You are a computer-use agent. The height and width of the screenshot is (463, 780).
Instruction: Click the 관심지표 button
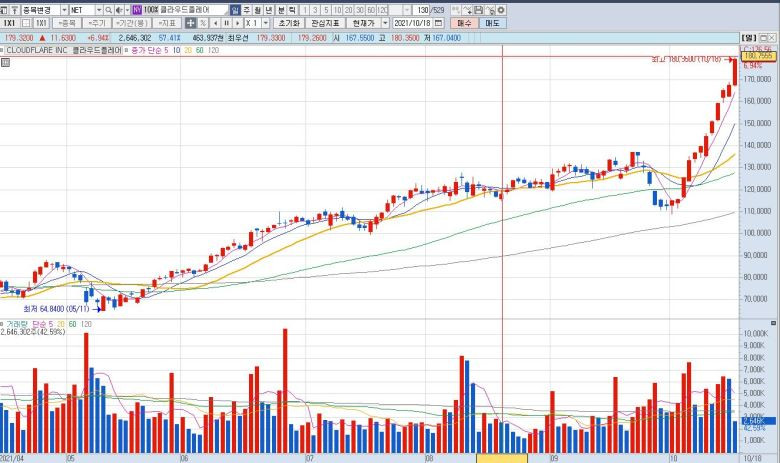325,23
